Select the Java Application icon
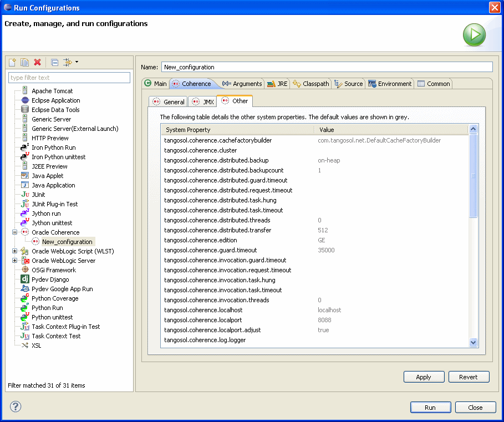This screenshot has width=504, height=422. click(x=25, y=185)
